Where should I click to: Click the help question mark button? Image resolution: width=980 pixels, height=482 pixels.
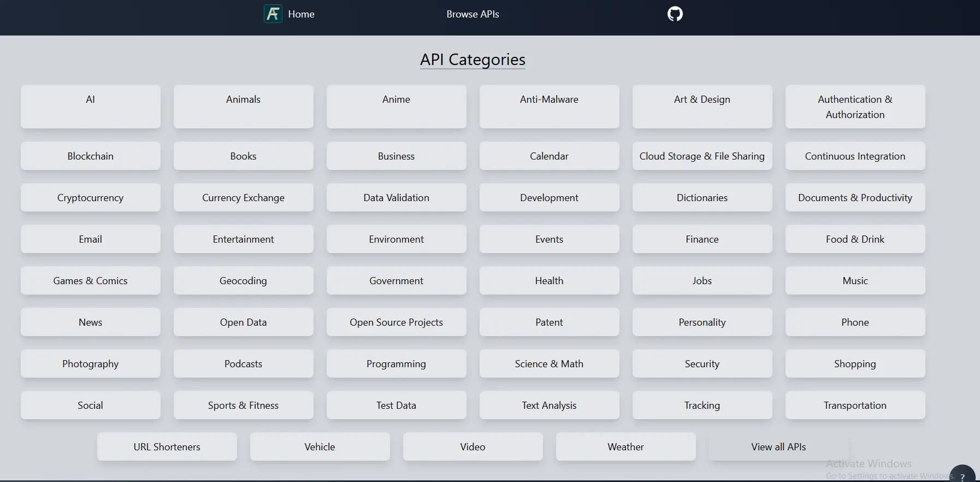click(x=963, y=475)
